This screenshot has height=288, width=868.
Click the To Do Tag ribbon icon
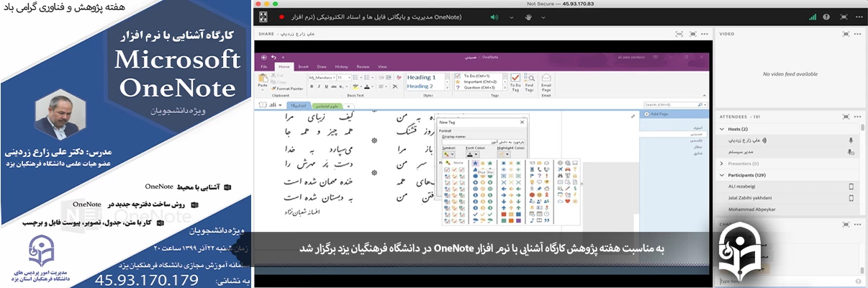click(x=515, y=83)
